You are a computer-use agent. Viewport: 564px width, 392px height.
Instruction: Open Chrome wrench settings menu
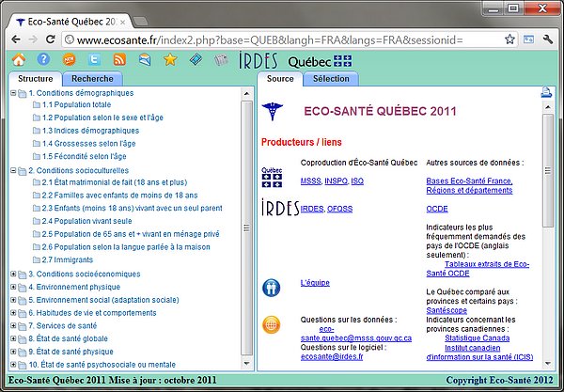click(548, 39)
